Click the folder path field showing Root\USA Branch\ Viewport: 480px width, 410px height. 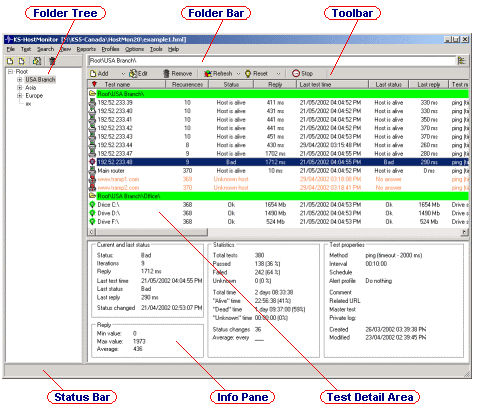pos(272,61)
